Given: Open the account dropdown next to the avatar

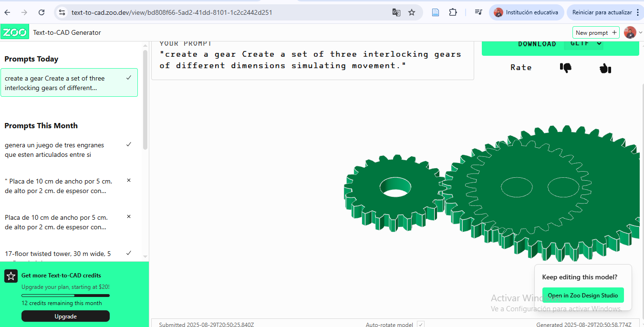Looking at the screenshot, I should [x=639, y=32].
